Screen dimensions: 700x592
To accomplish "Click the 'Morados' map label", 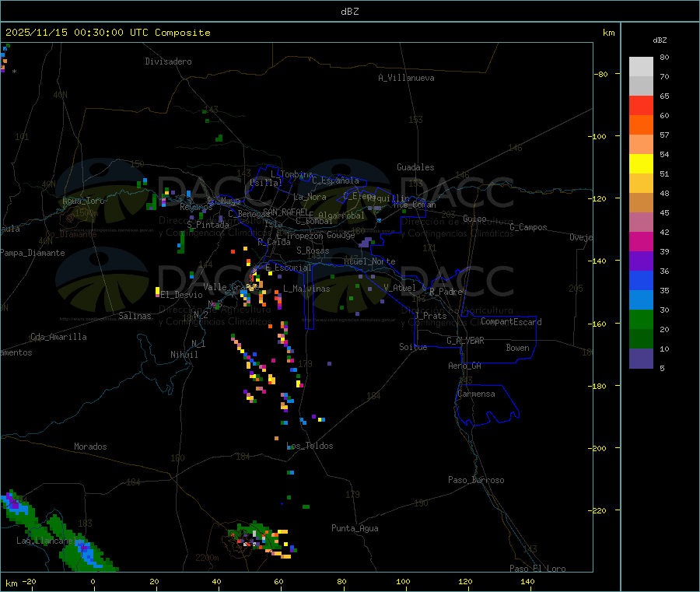I will click(91, 447).
